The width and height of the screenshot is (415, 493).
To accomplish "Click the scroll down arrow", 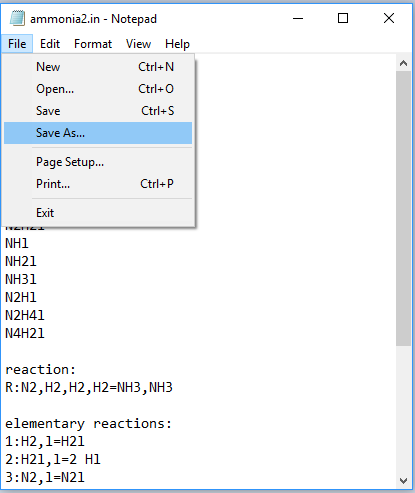I will (403, 481).
